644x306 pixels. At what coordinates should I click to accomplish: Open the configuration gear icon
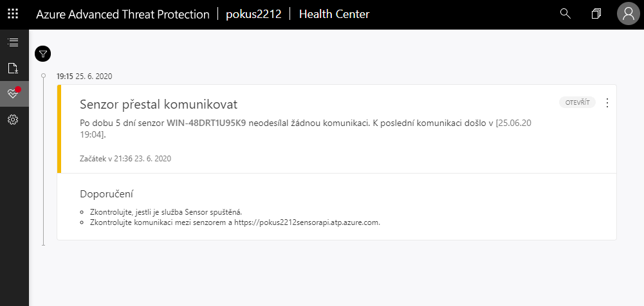pyautogui.click(x=13, y=120)
